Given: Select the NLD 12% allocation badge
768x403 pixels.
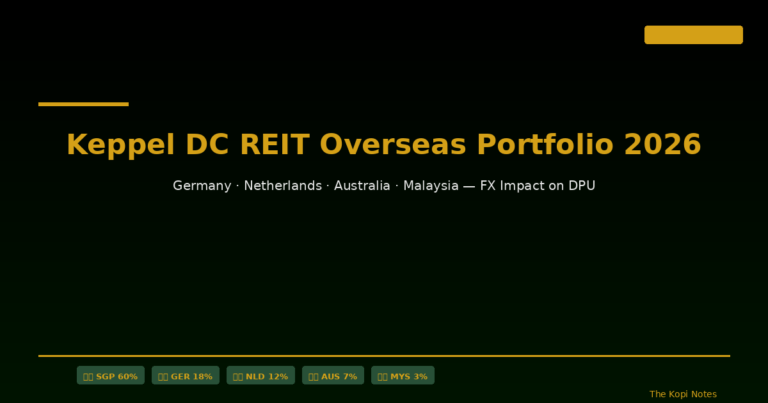Looking at the screenshot, I should point(261,376).
